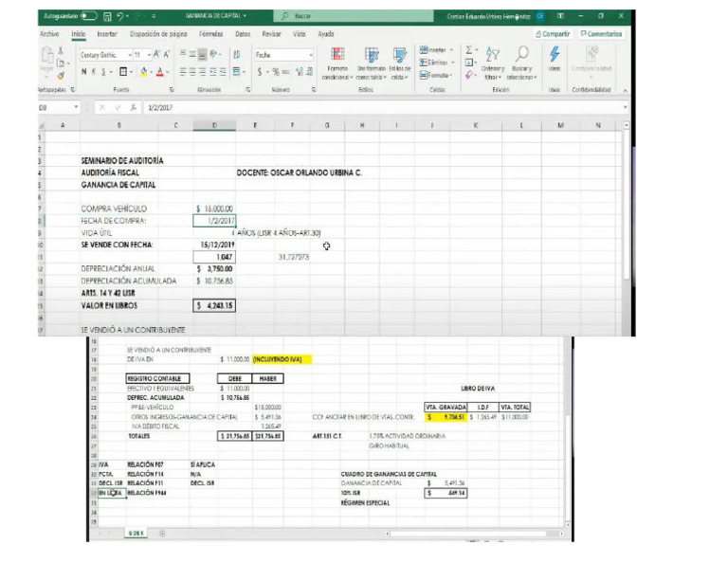This screenshot has height=563, width=728.
Task: Switch to Disposición de página tab
Action: tap(158, 34)
